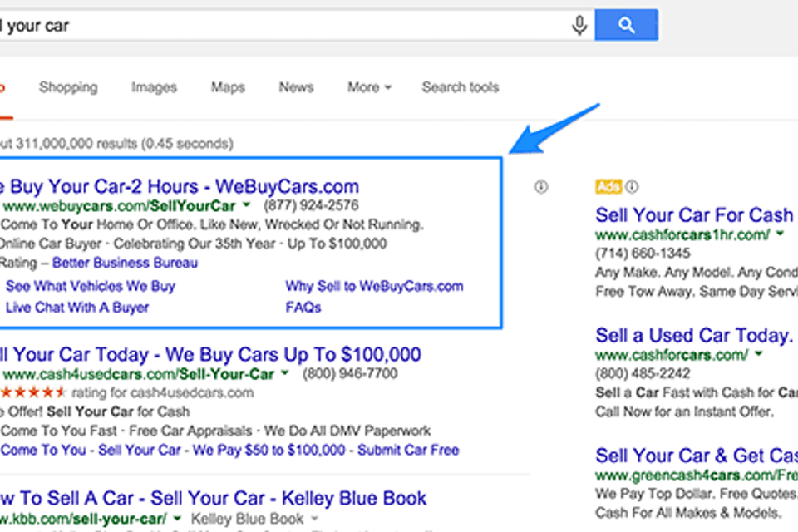Screen dimensions: 798x532
Task: Click the Better Business Bureau link
Action: pyautogui.click(x=127, y=264)
